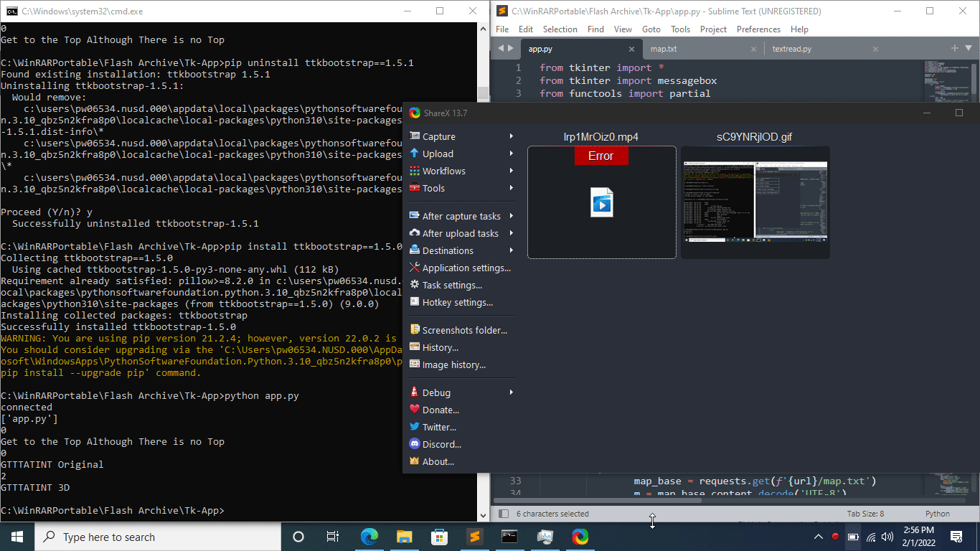Open ShareX Twitter link
Image resolution: width=980 pixels, height=551 pixels.
pos(437,427)
